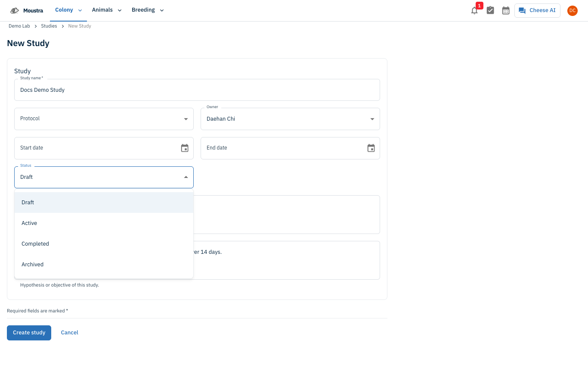Click the Moustra logo
The width and height of the screenshot is (588, 368).
(x=27, y=10)
